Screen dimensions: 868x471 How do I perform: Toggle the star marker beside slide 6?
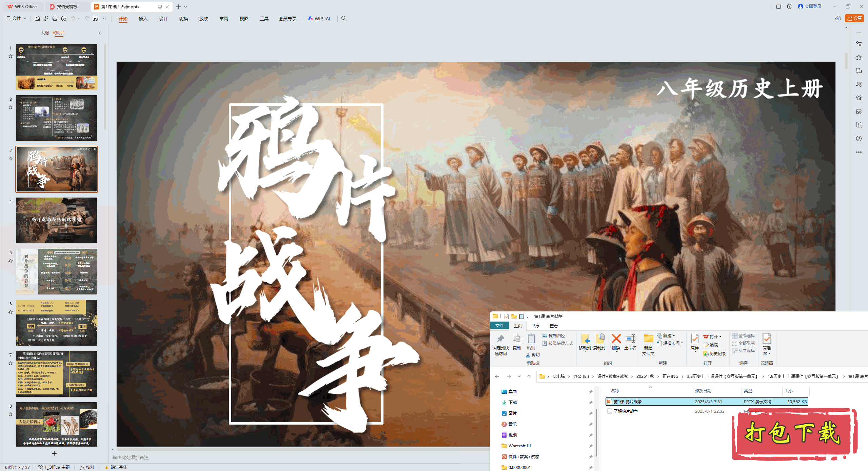pyautogui.click(x=11, y=312)
